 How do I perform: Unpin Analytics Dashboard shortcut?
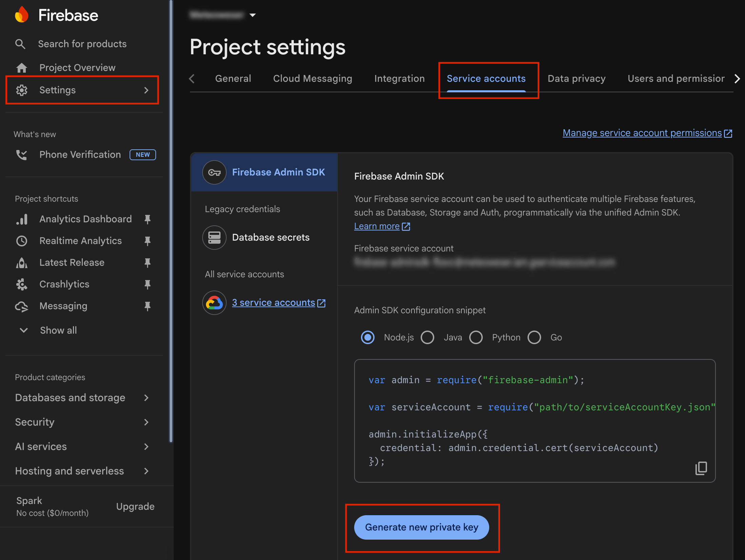[147, 219]
